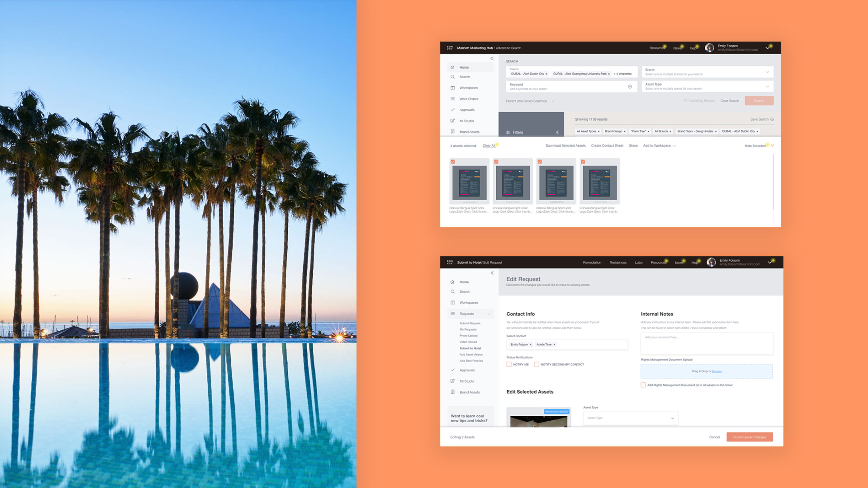Open News in Advanced Search header
The height and width of the screenshot is (488, 868).
[x=677, y=48]
